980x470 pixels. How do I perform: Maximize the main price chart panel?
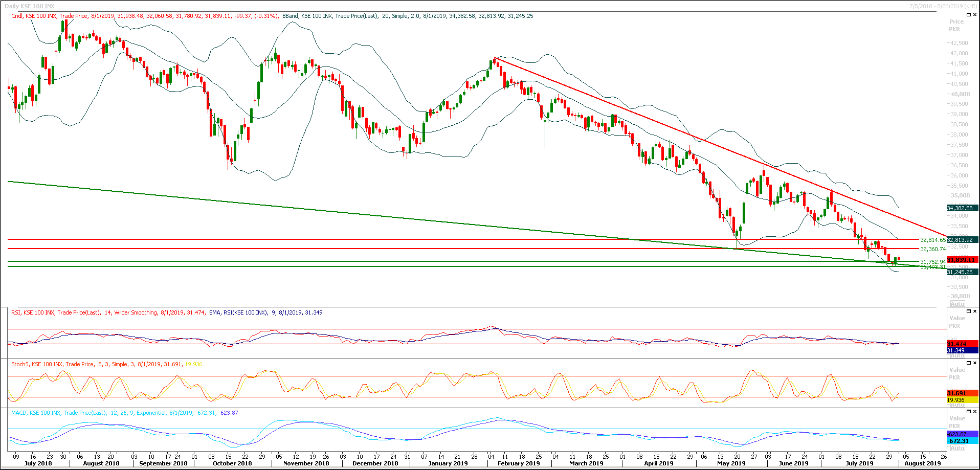(x=968, y=15)
